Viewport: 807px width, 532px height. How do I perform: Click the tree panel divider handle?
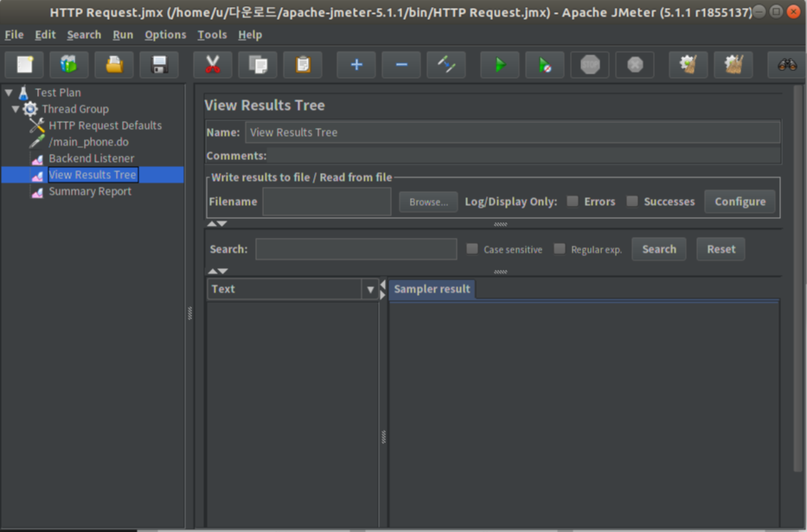(x=190, y=313)
